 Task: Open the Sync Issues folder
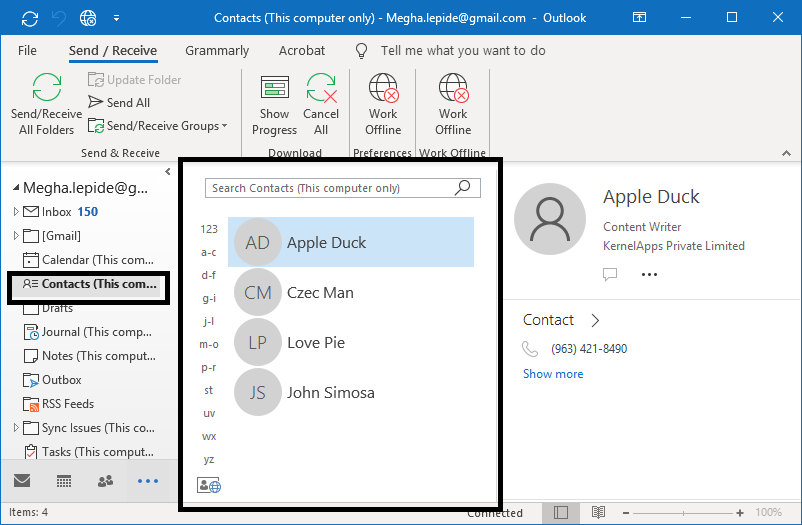click(89, 428)
